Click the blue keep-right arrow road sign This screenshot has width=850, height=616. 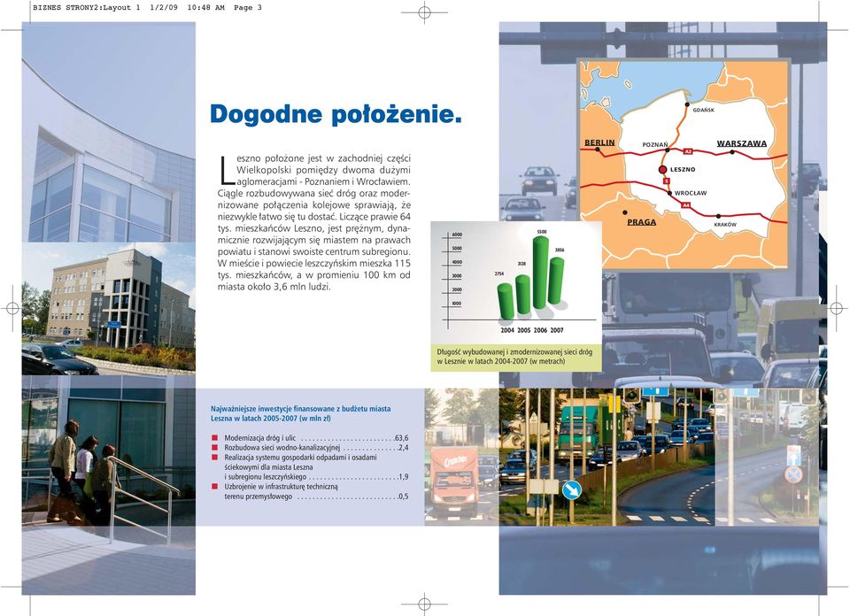pyautogui.click(x=571, y=490)
